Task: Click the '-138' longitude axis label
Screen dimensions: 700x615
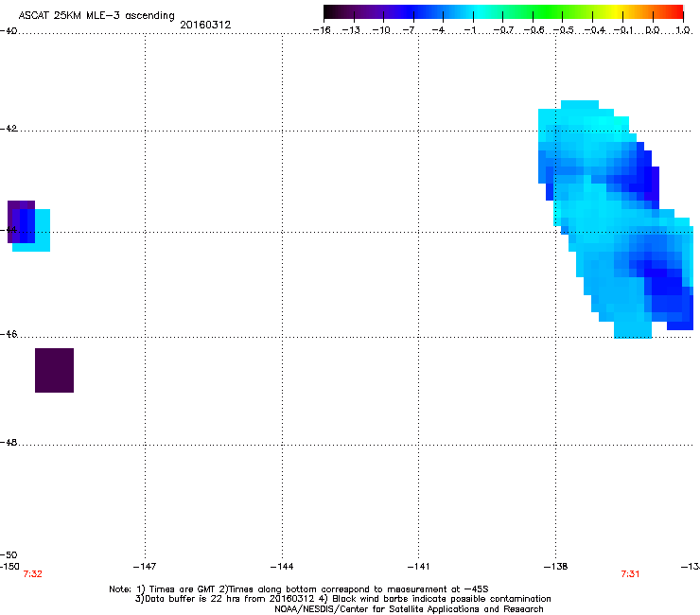Action: [x=555, y=567]
